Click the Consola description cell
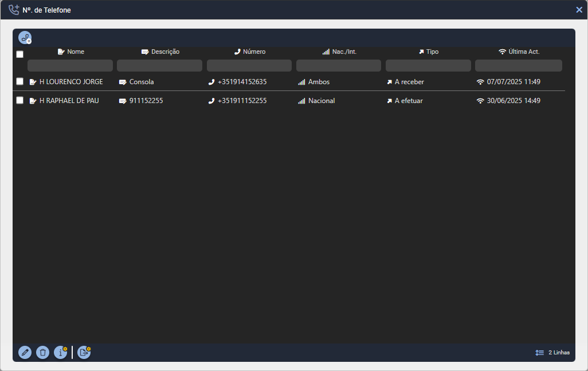 142,82
